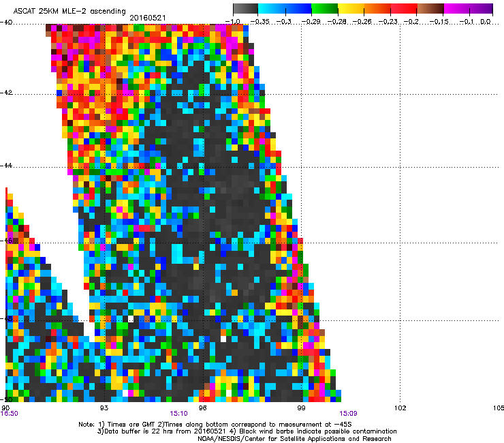504x443 pixels.
Task: Click the '-42' latitude axis label
Action: click(6, 93)
